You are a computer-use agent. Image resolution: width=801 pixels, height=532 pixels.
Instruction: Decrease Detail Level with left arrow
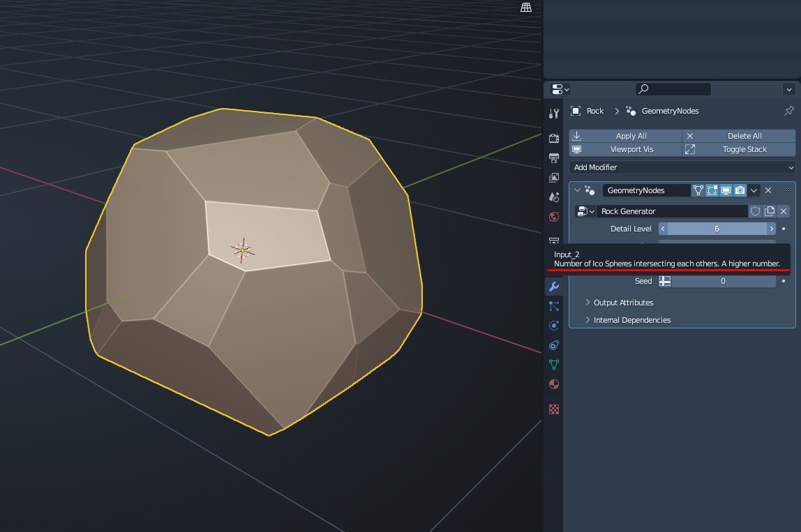pyautogui.click(x=663, y=229)
